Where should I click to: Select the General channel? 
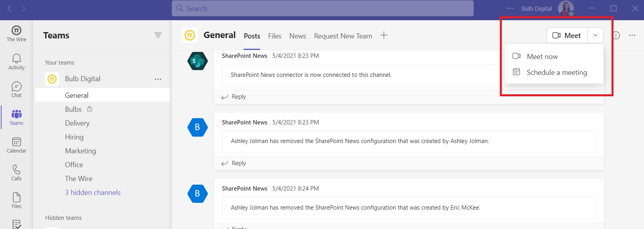point(103,95)
